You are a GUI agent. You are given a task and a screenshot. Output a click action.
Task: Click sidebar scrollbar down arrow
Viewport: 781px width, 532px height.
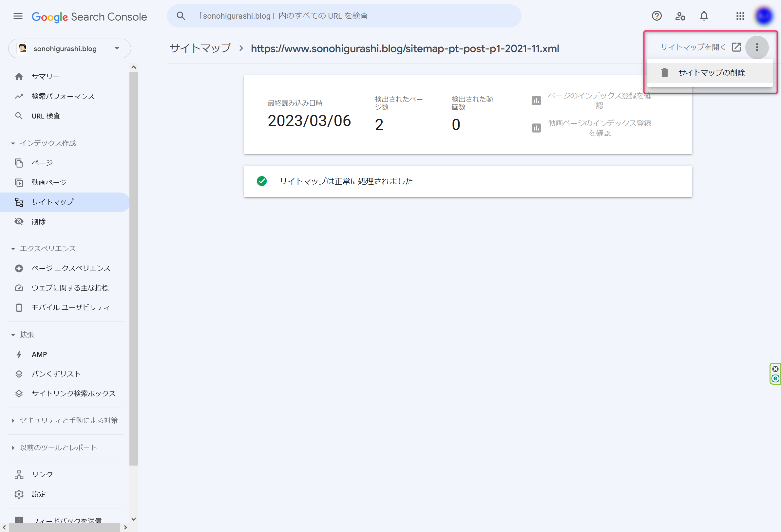pos(133,519)
